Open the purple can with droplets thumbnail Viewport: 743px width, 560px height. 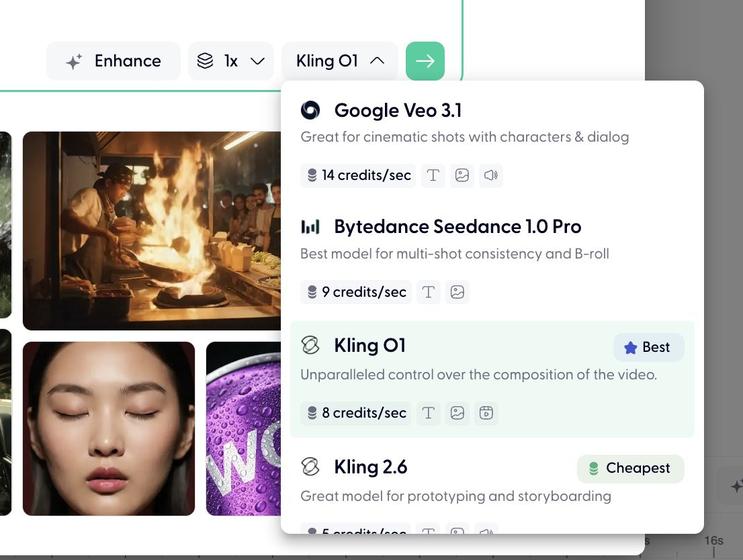point(244,429)
